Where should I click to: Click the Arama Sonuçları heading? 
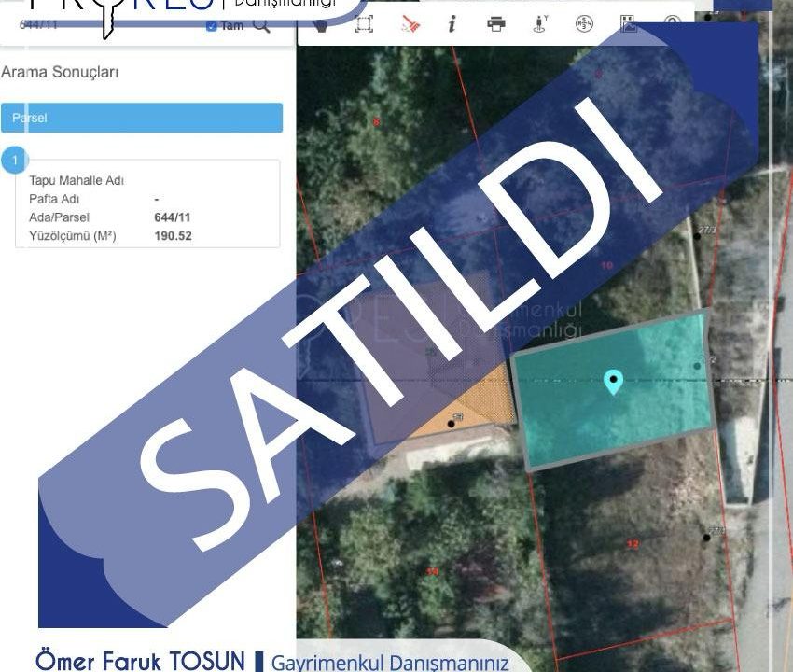(60, 72)
